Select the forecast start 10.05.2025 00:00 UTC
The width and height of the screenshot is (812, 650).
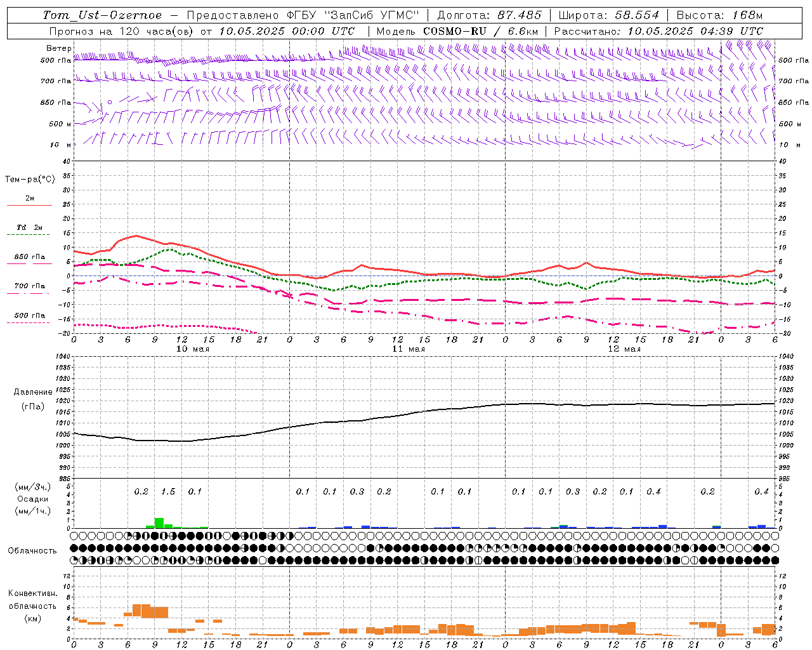pos(287,31)
